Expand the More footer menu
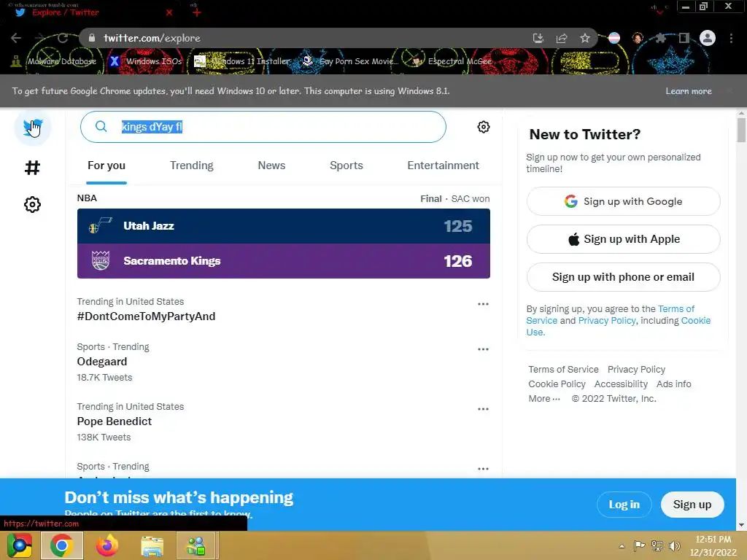 point(544,399)
